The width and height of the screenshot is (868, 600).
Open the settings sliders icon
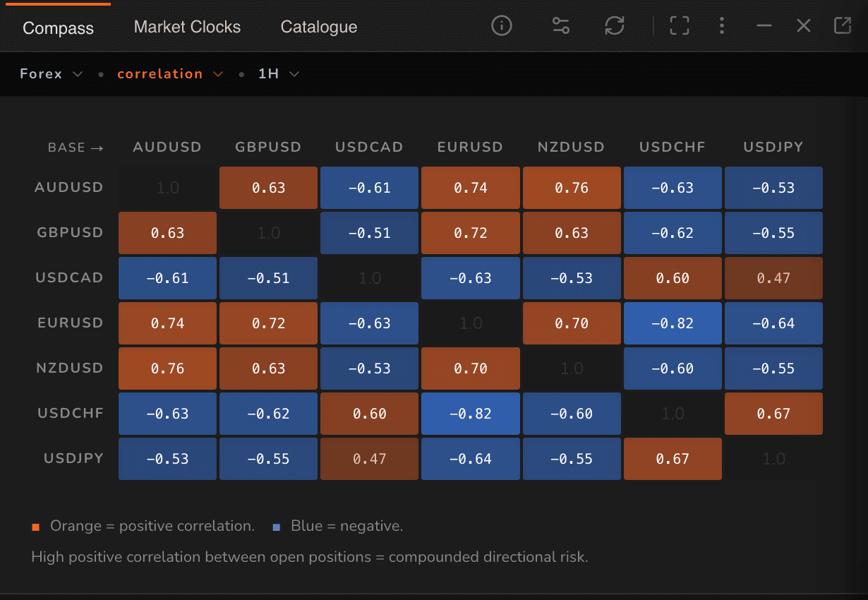tap(561, 26)
